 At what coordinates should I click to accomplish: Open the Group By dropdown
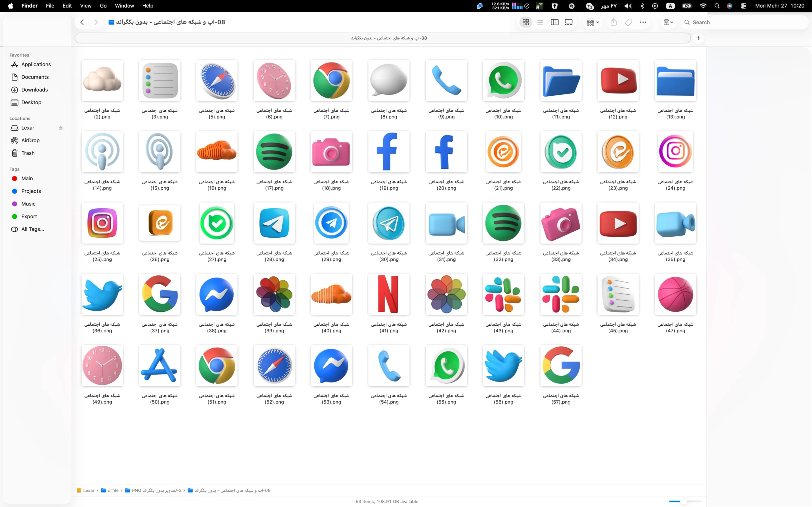tap(593, 22)
